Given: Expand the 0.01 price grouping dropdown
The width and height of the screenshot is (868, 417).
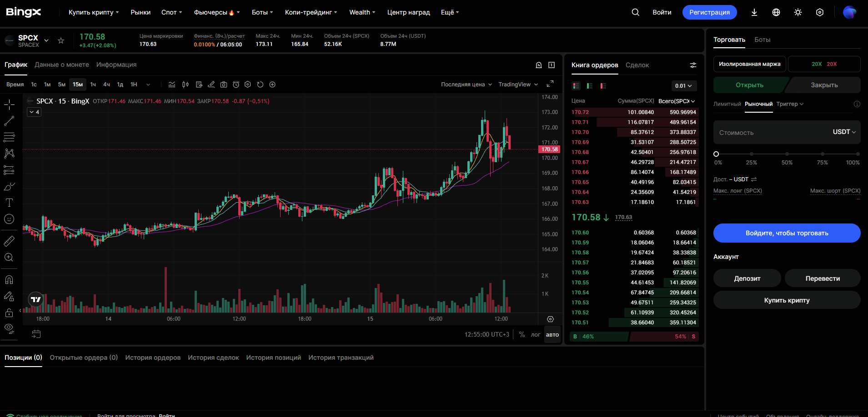Looking at the screenshot, I should point(684,86).
